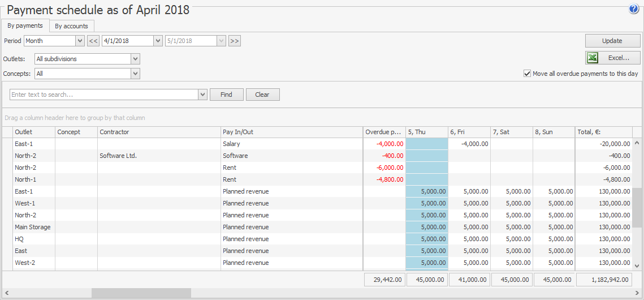This screenshot has width=644, height=300.
Task: Open the Period type dropdown
Action: [x=80, y=41]
